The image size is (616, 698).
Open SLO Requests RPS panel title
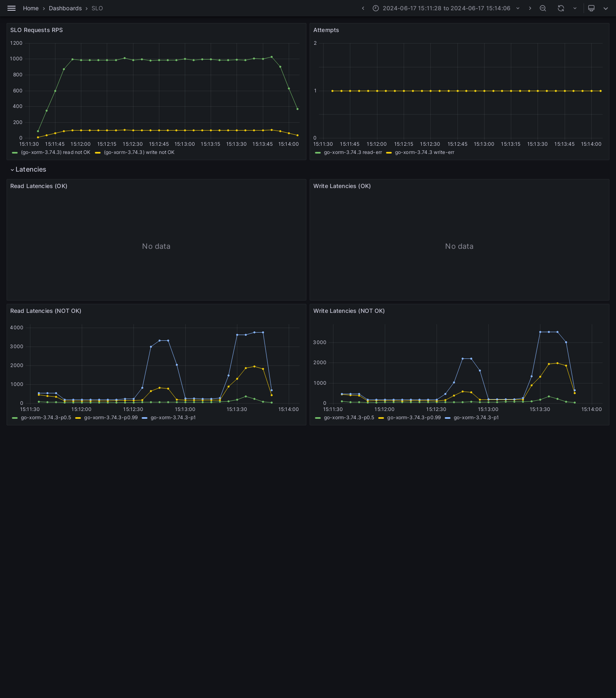pos(37,30)
